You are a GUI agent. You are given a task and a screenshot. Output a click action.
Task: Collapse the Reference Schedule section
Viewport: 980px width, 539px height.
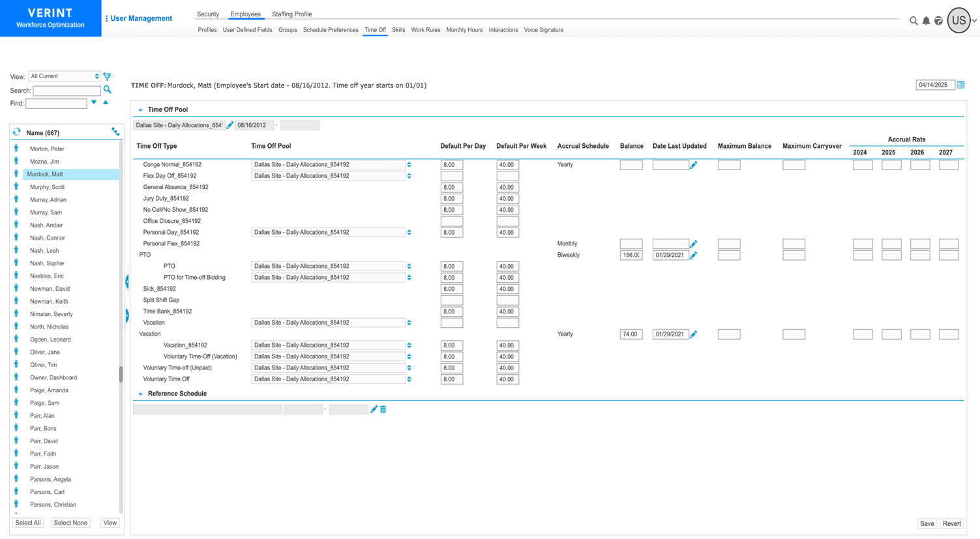[x=140, y=394]
